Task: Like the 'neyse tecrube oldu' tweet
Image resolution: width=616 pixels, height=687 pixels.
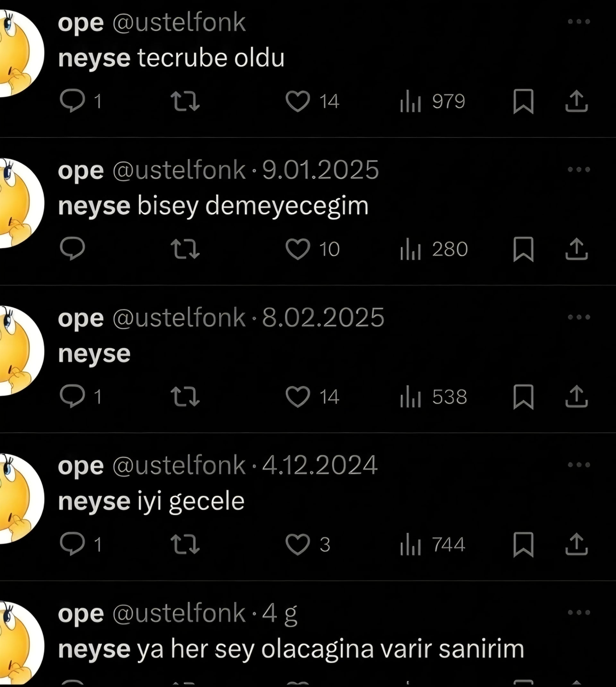Action: [298, 101]
